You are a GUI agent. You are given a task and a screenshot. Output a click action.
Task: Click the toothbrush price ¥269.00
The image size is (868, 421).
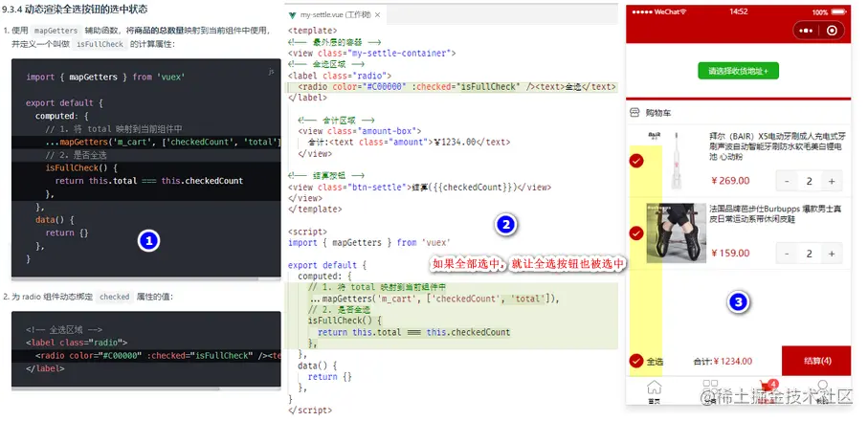pos(730,181)
